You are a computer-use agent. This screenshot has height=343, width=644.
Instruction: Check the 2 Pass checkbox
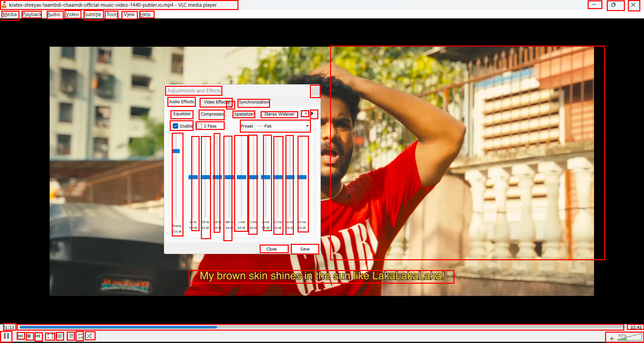200,126
